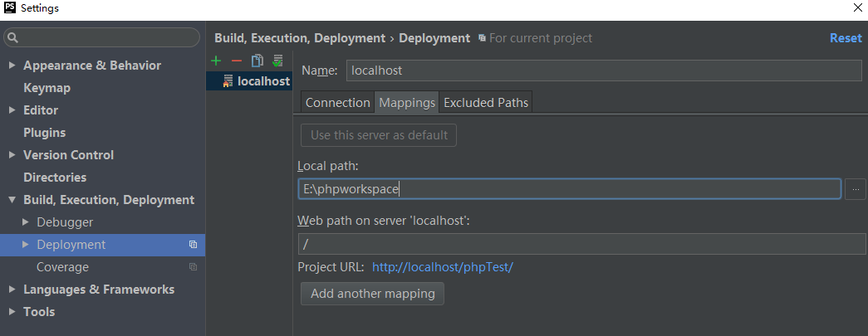Expand the Editor settings section
This screenshot has height=336, width=868.
(x=12, y=110)
